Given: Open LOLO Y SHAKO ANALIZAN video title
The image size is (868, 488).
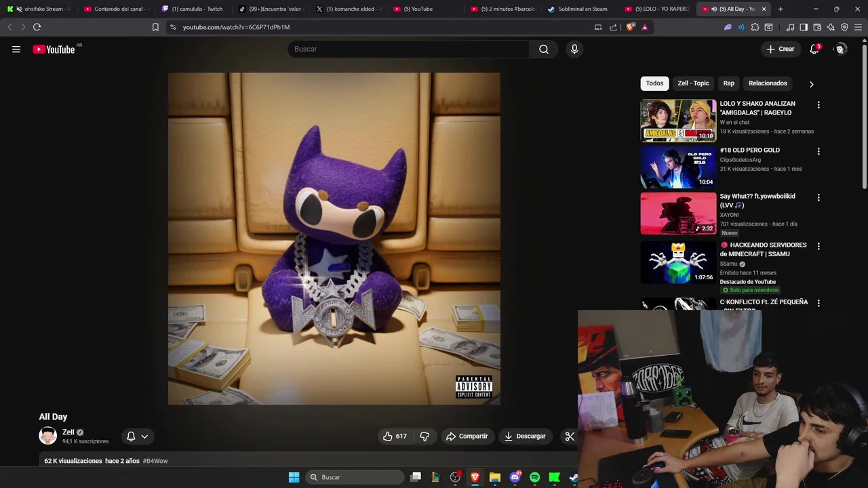Looking at the screenshot, I should pyautogui.click(x=757, y=108).
